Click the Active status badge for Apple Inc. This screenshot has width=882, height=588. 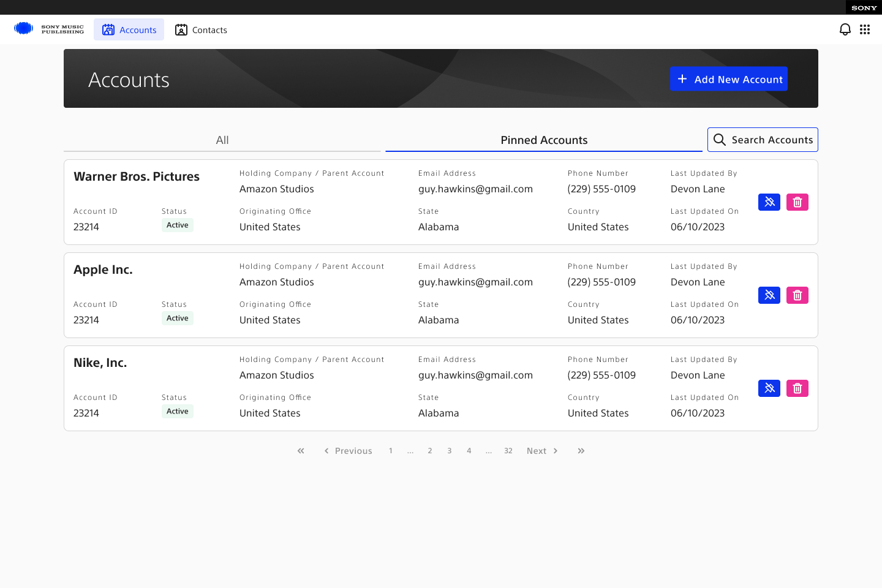[x=178, y=318]
